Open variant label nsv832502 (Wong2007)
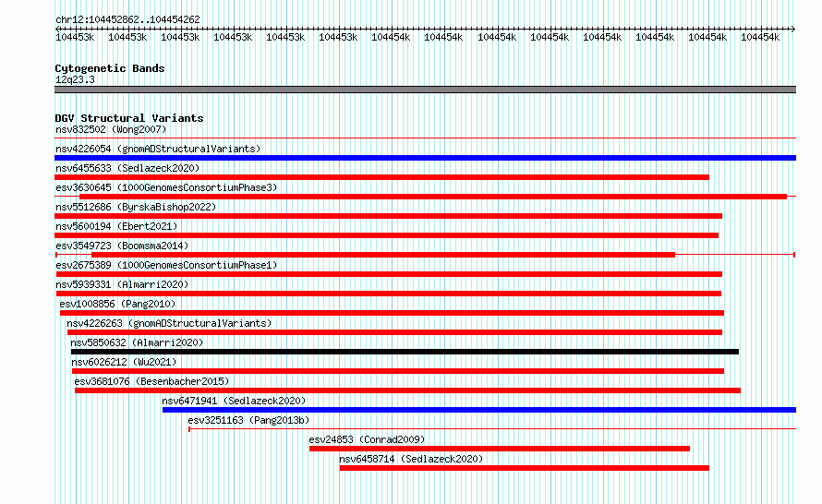This screenshot has width=822, height=504. click(x=111, y=129)
